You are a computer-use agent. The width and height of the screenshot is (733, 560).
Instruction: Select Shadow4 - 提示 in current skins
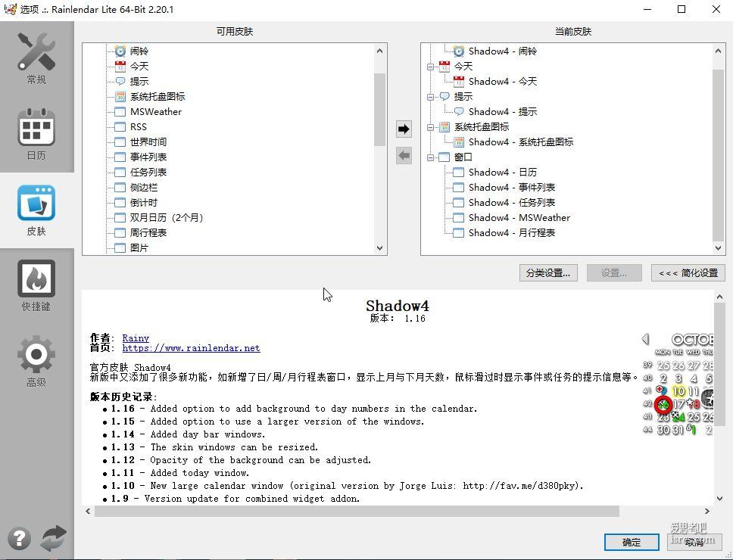tap(503, 112)
